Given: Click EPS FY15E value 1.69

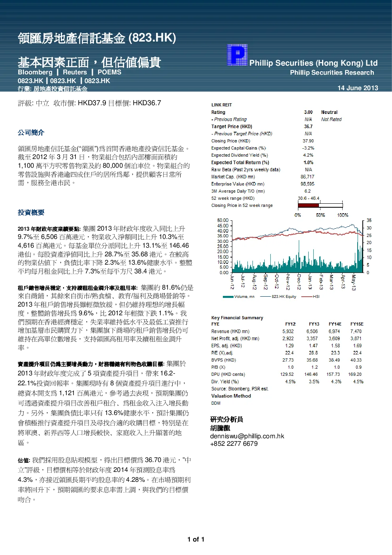Looking at the screenshot, I should [357, 346].
